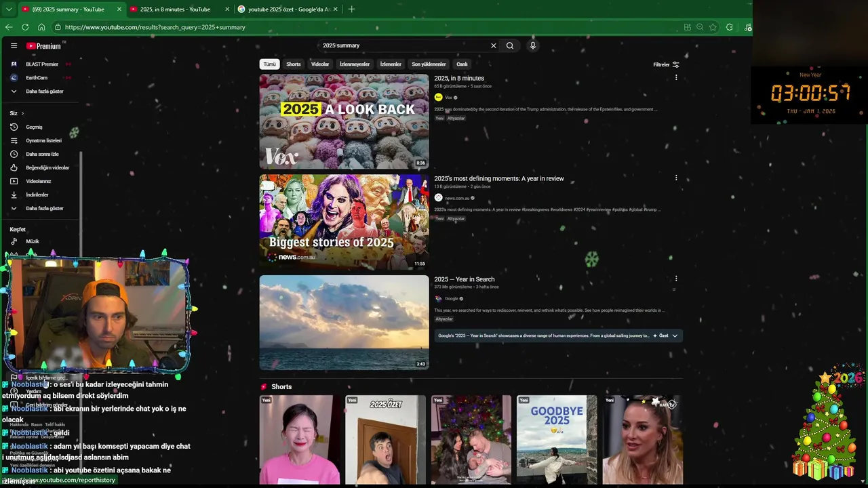This screenshot has width=868, height=488.
Task: Open '2025, in 8 minutes' video title
Action: [459, 78]
